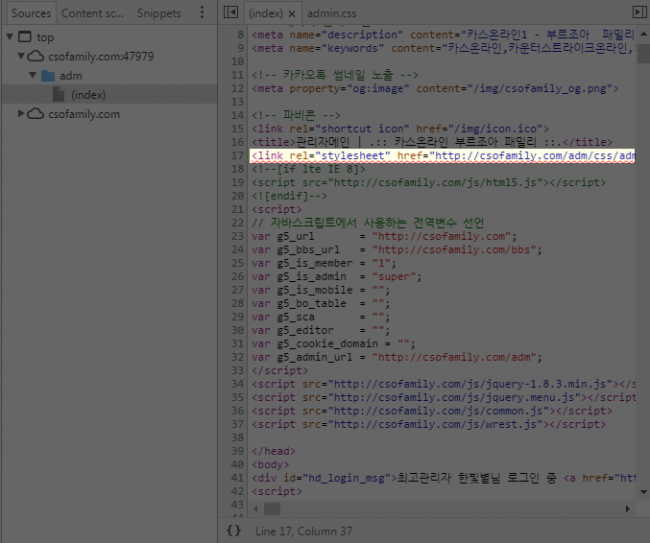Image resolution: width=650 pixels, height=543 pixels.
Task: Click cloud icon beside csofamily.com:47979
Action: (36, 56)
